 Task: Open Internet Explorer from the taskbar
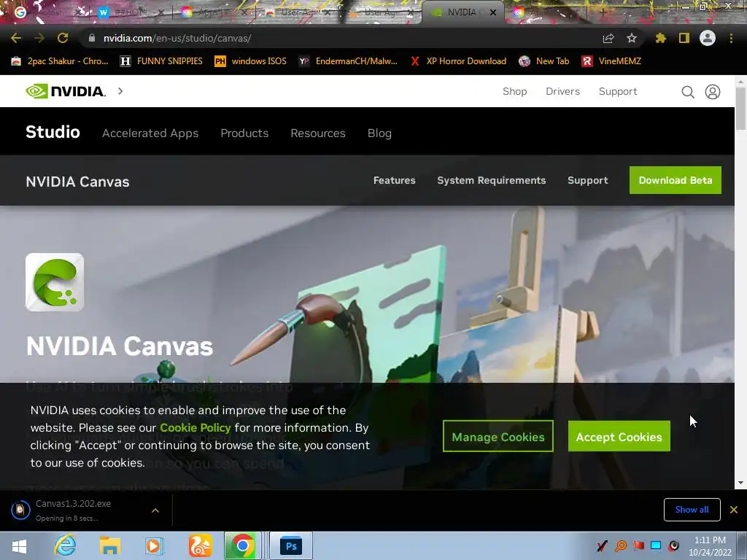pos(65,545)
